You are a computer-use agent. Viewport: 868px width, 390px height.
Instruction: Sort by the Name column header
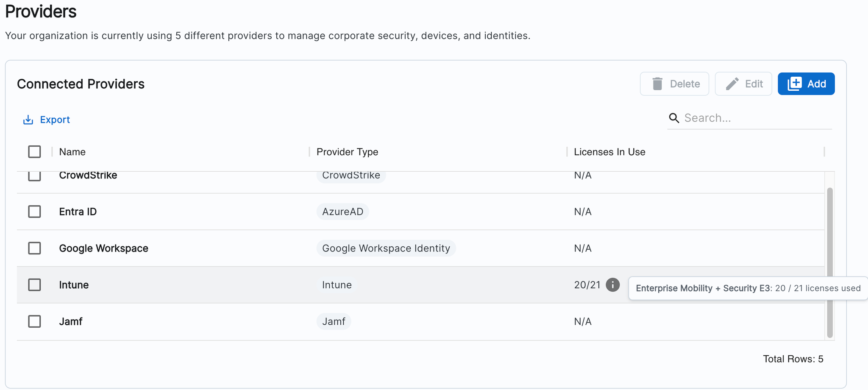click(72, 152)
